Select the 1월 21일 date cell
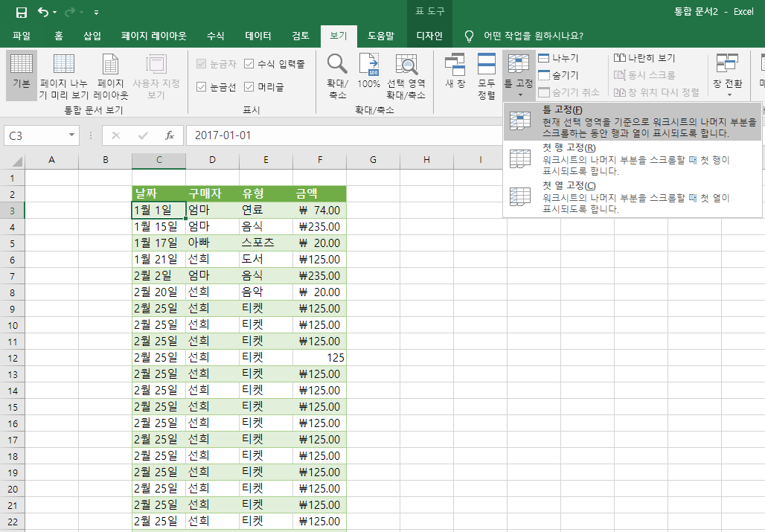The width and height of the screenshot is (765, 532). click(x=159, y=260)
